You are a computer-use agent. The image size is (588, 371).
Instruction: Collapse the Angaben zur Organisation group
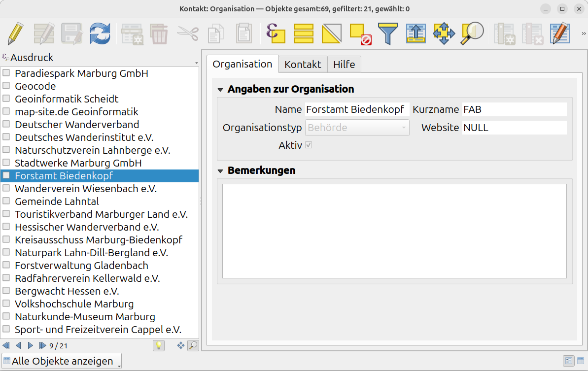click(x=220, y=90)
